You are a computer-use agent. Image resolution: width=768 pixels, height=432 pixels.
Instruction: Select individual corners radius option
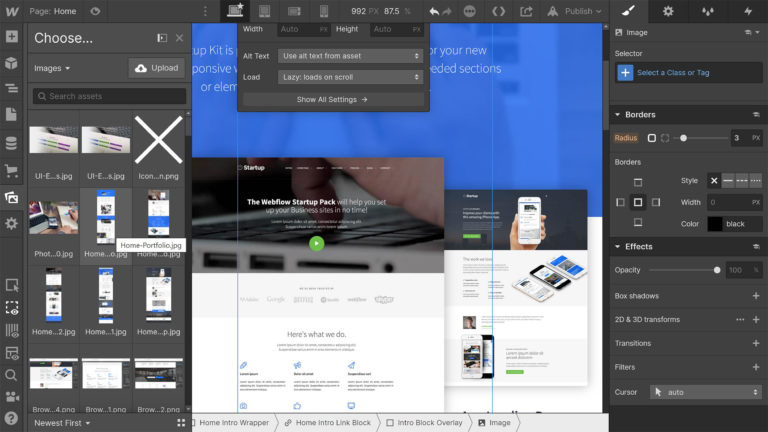[x=665, y=138]
